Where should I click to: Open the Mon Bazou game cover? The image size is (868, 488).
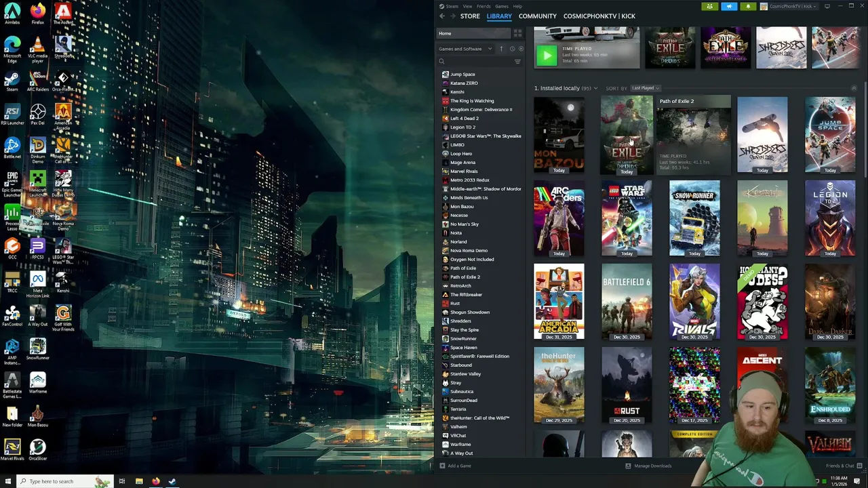(x=559, y=134)
